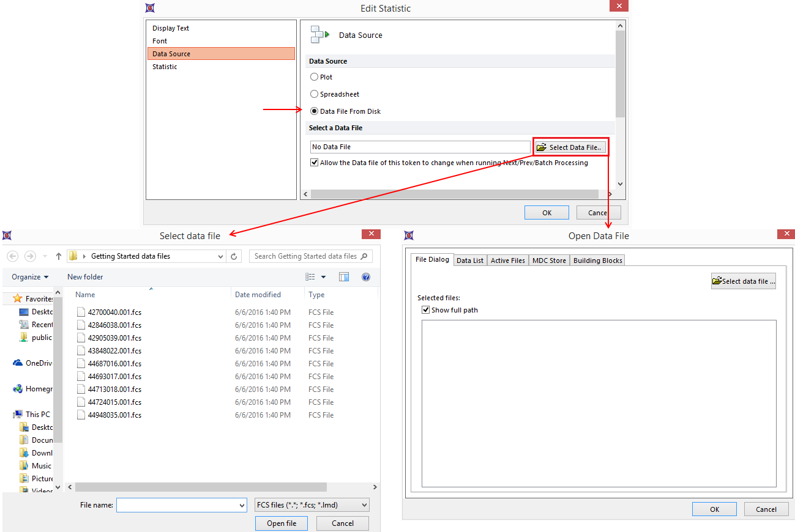
Task: Toggle the preview pane icon
Action: coord(344,277)
